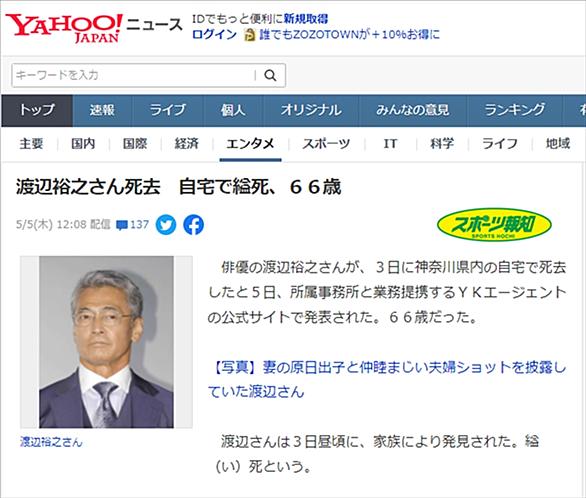The width and height of the screenshot is (586, 498).
Task: Click the paragraph starting 俳優の渡辺裕之さんが
Action: pos(387,293)
